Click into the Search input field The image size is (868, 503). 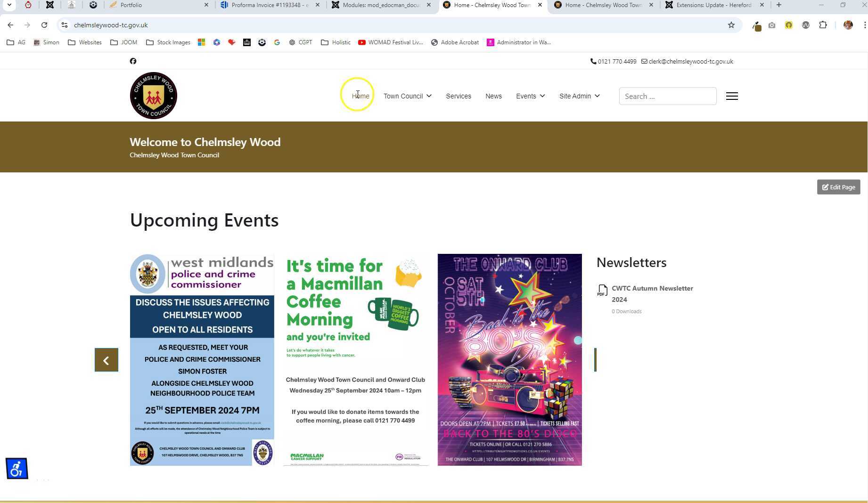pos(667,96)
